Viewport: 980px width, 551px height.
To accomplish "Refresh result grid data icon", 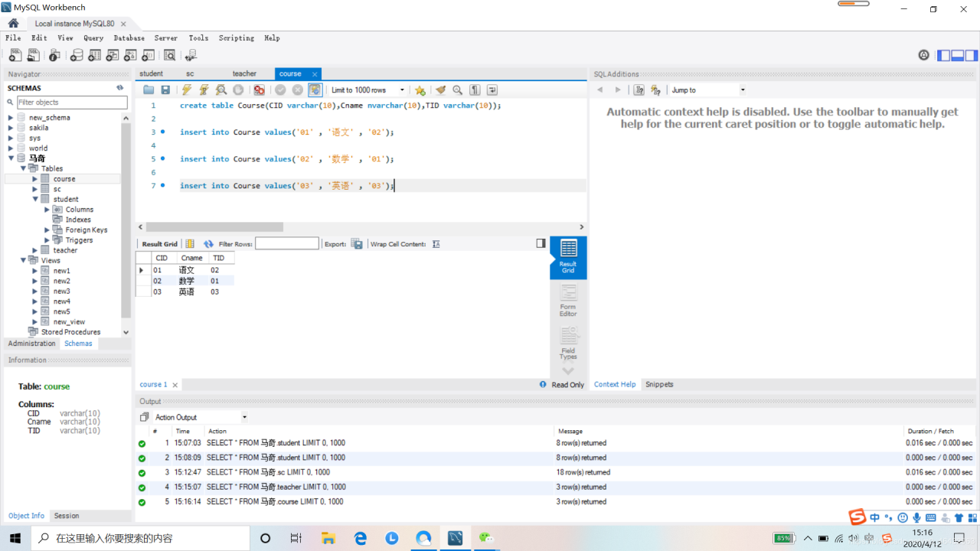I will 208,244.
